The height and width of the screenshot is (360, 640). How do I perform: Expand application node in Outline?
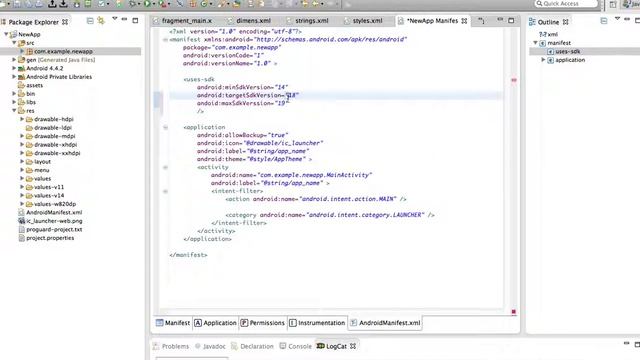pyautogui.click(x=543, y=60)
